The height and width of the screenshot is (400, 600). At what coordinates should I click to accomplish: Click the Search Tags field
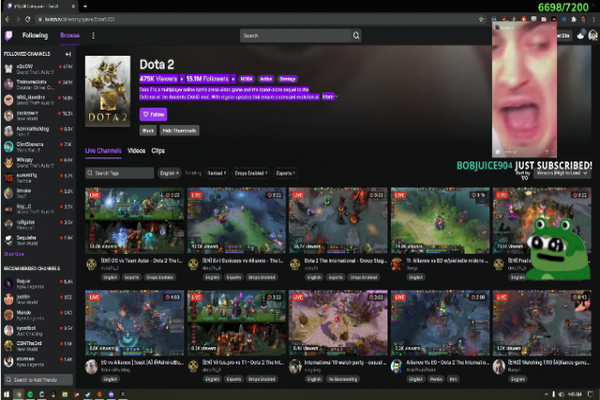[x=119, y=173]
